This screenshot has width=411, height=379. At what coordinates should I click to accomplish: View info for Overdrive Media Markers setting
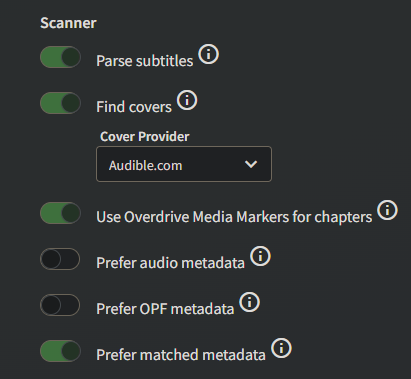pyautogui.click(x=387, y=210)
